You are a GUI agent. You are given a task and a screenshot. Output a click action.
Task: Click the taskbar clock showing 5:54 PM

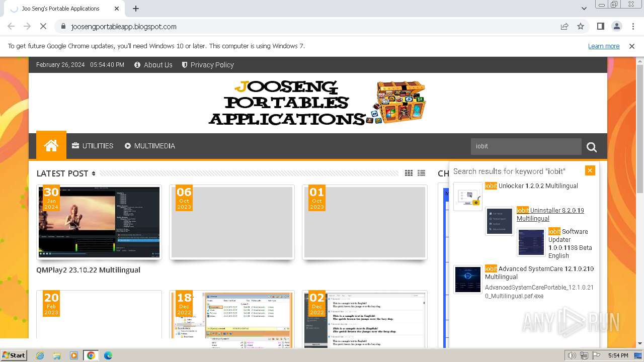coord(618,355)
